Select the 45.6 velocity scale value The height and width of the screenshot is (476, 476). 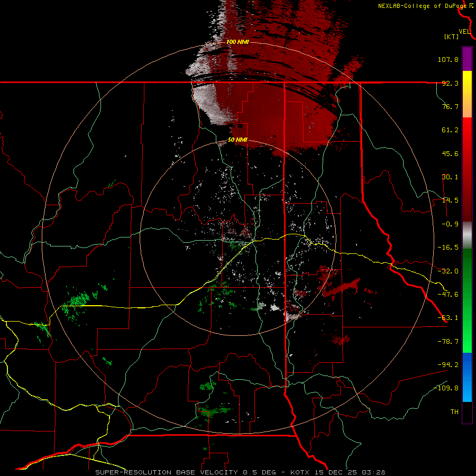[x=450, y=153]
